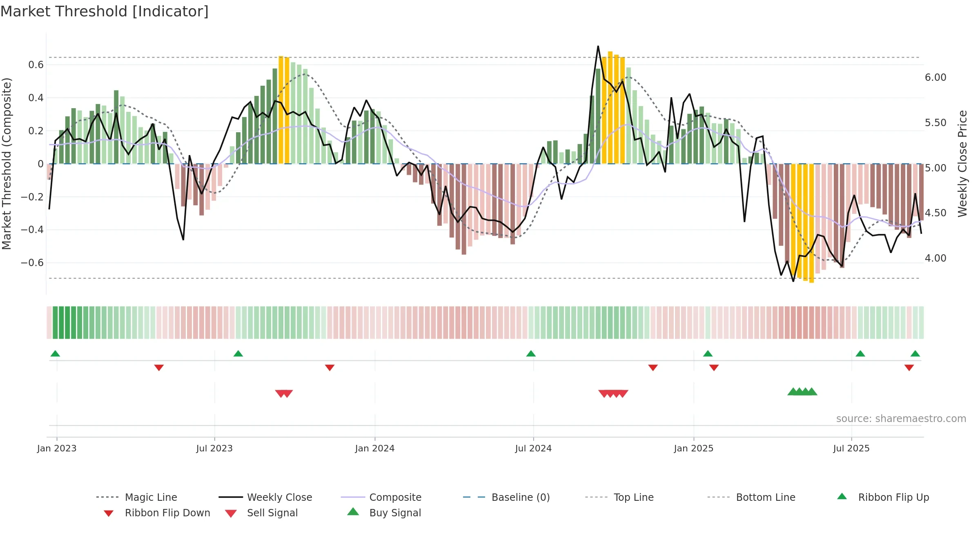Click Ribbon Flip Up marker near Jul 2024

531,353
